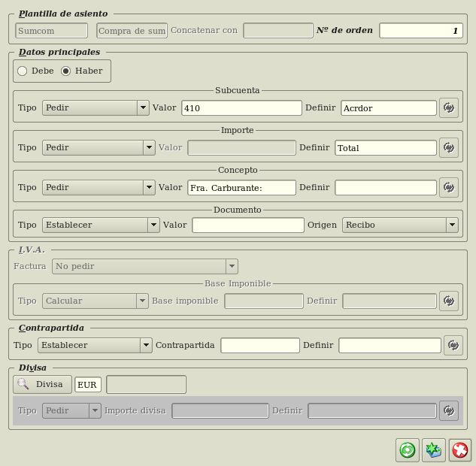Select the Debe radio button
This screenshot has height=466, width=476.
click(x=22, y=71)
